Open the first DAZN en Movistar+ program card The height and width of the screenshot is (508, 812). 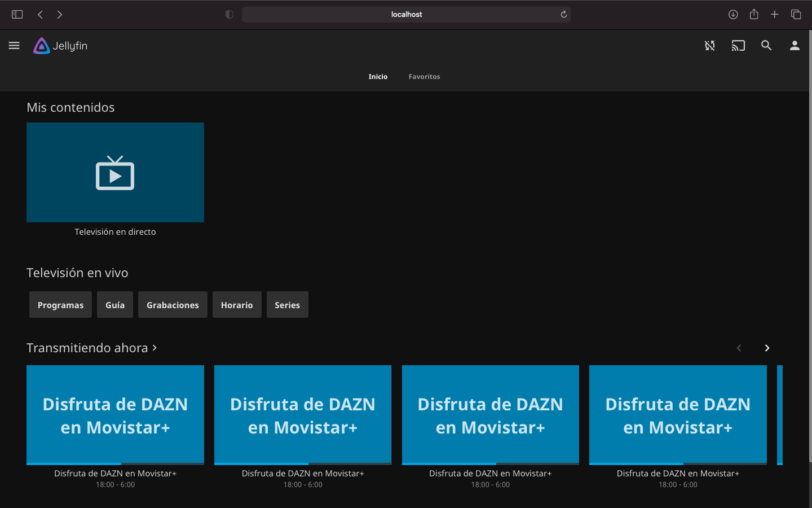[115, 415]
